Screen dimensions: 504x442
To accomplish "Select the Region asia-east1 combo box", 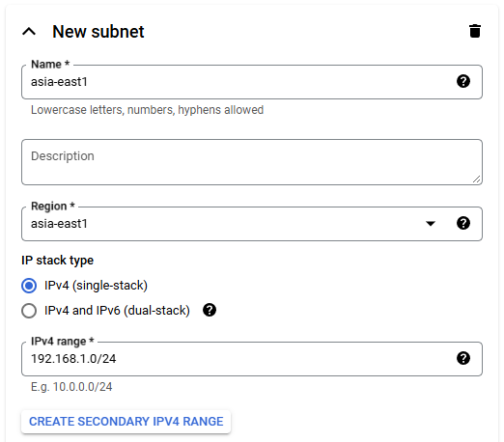I will pyautogui.click(x=252, y=224).
